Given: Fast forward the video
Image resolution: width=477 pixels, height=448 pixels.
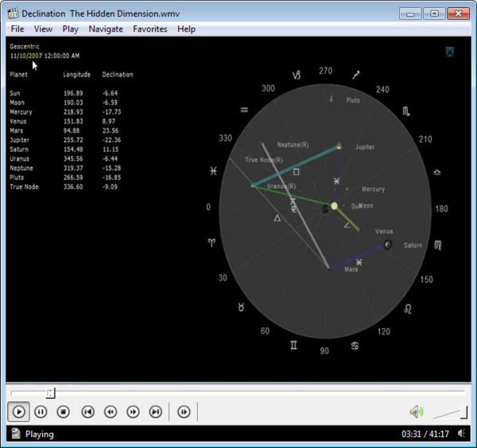Looking at the screenshot, I should click(x=133, y=411).
